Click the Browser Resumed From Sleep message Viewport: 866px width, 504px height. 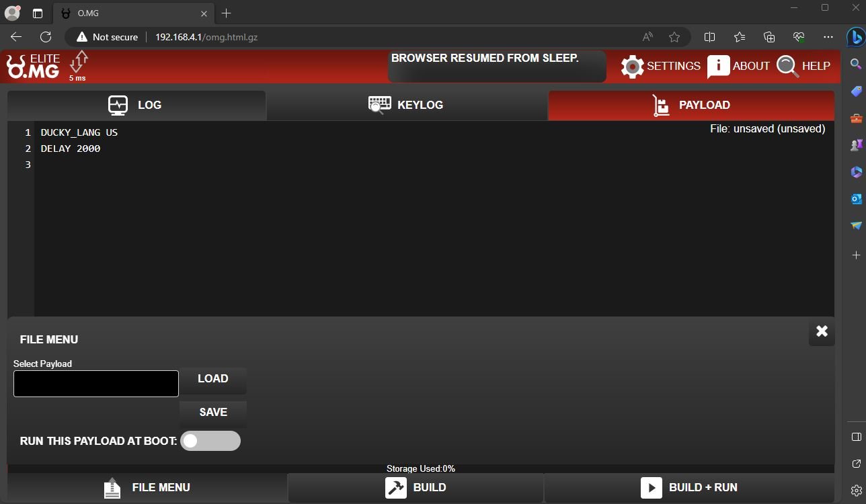485,58
